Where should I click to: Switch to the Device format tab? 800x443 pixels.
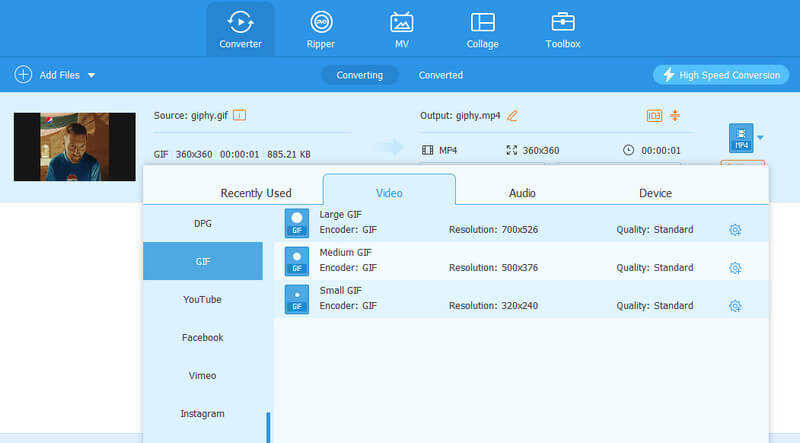655,193
